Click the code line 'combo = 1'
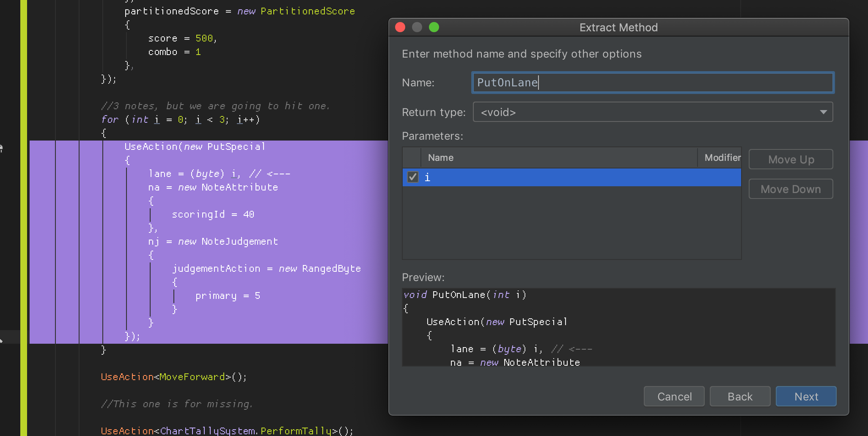Viewport: 868px width, 436px height. point(174,52)
